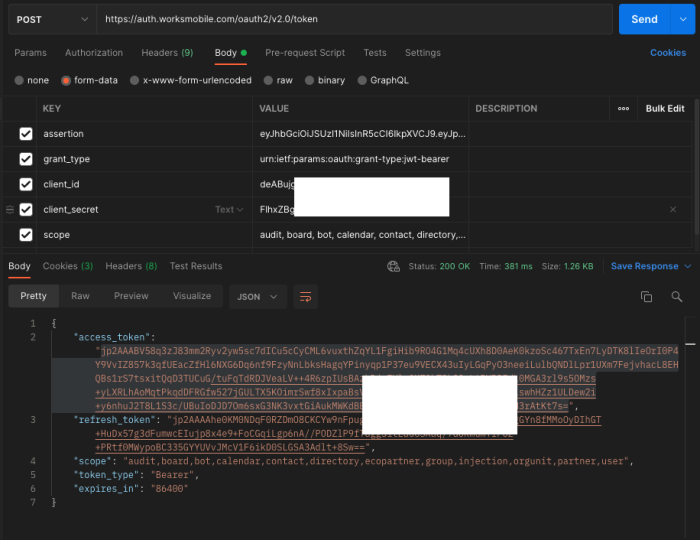Select the response Body tab
This screenshot has height=540, width=700.
click(19, 266)
